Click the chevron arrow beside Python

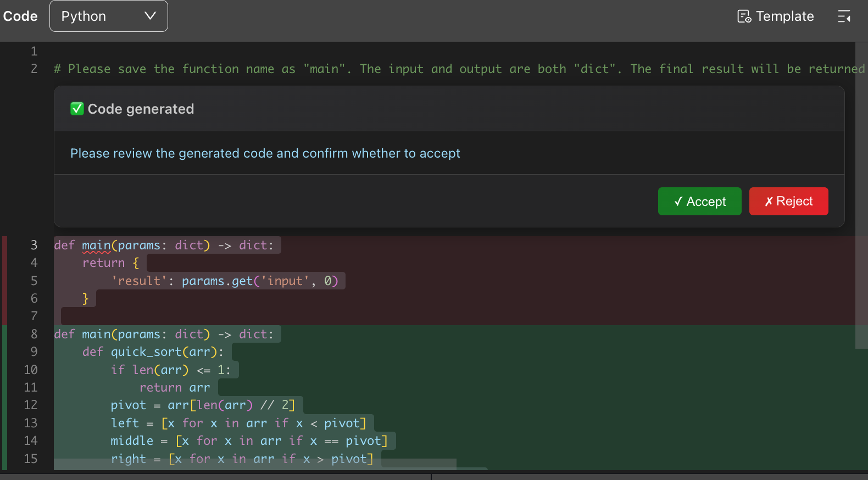click(150, 16)
